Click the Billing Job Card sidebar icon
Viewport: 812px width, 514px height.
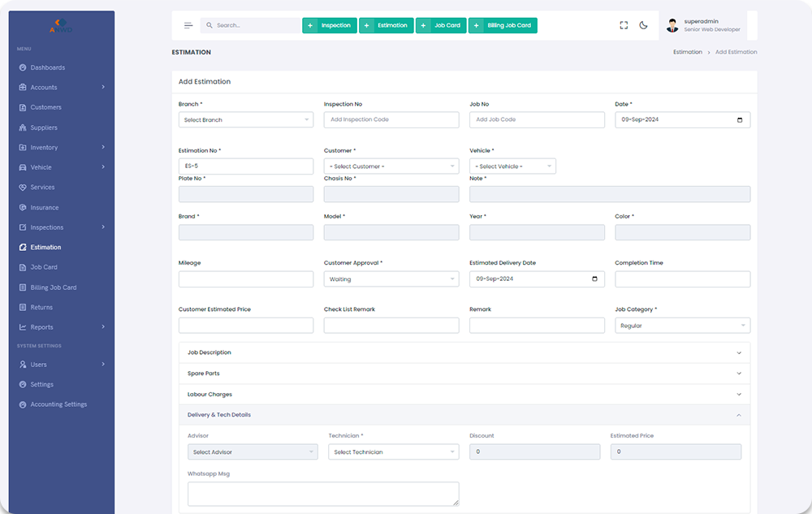coord(23,287)
